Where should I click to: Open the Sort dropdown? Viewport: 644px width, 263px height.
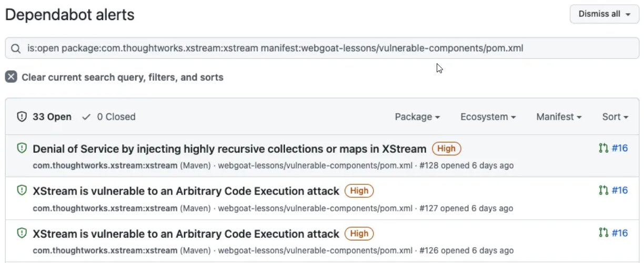[x=615, y=117]
